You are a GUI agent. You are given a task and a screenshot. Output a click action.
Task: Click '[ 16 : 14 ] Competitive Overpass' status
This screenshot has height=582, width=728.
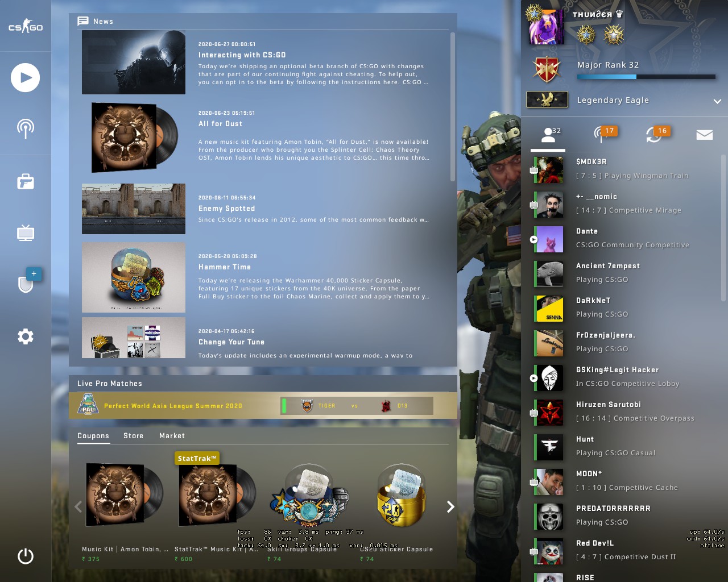tap(635, 418)
